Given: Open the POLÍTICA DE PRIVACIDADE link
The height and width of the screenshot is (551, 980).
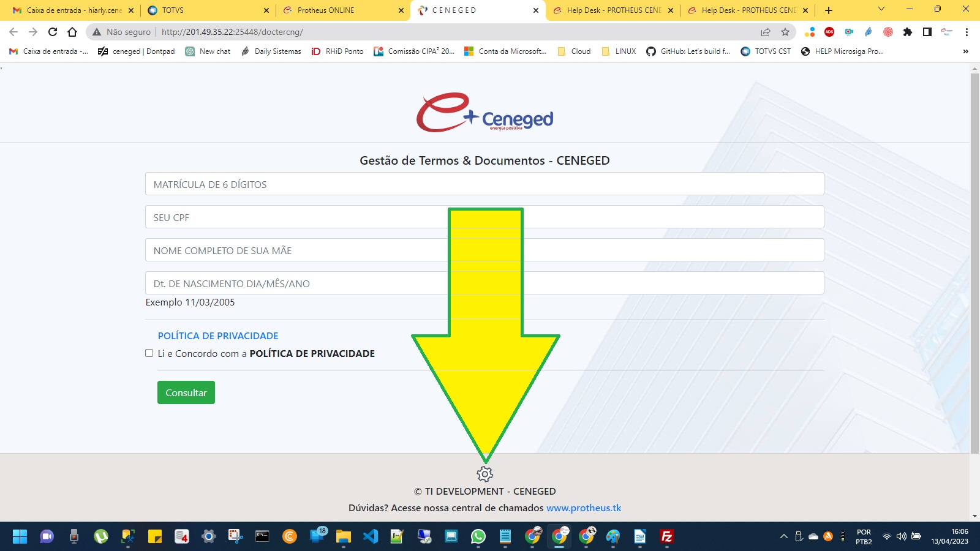Looking at the screenshot, I should pyautogui.click(x=218, y=335).
